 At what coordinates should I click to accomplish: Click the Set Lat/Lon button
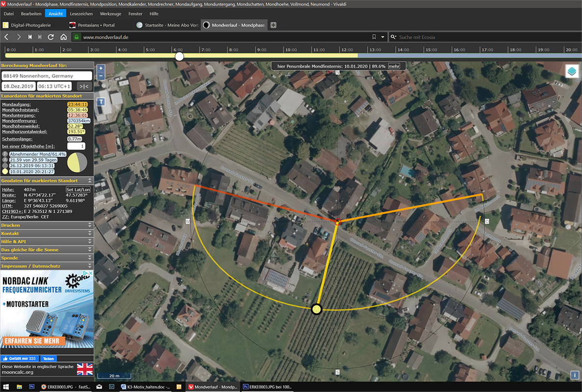coord(78,190)
